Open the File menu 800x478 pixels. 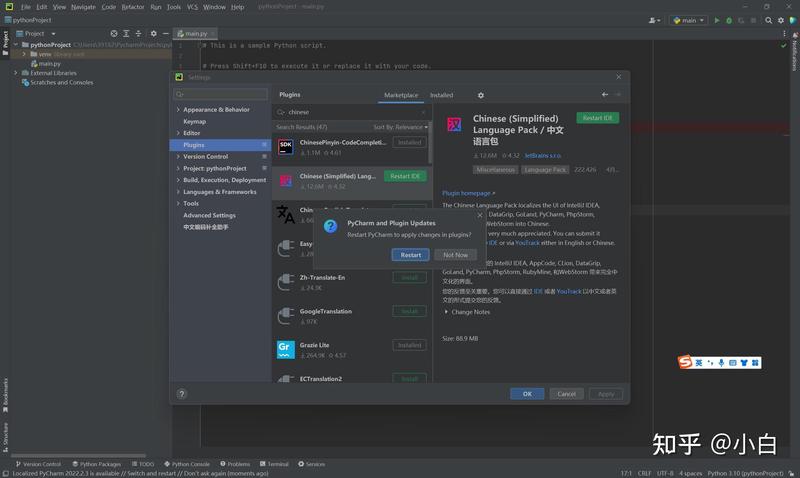click(x=26, y=7)
